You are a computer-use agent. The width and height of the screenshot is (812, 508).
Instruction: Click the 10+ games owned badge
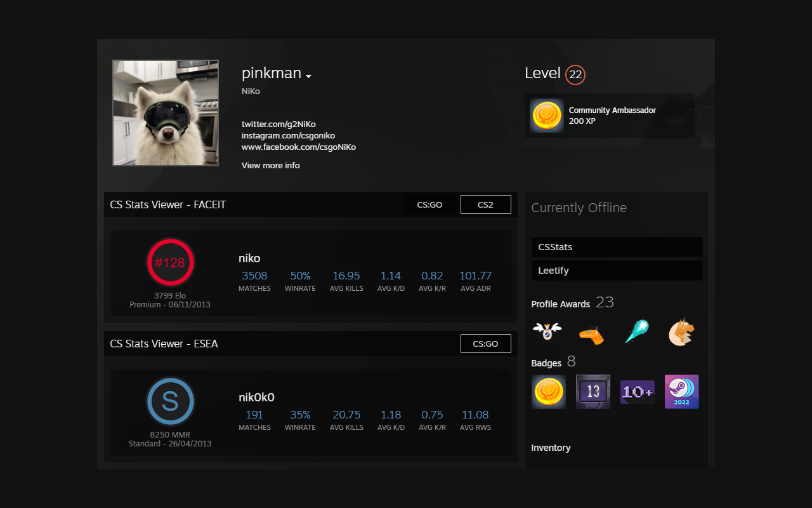tap(637, 391)
